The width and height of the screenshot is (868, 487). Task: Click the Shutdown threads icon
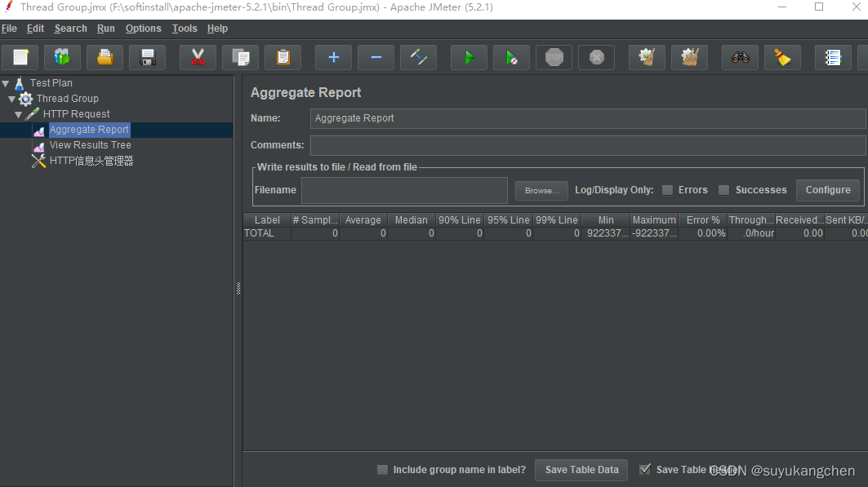(x=596, y=57)
